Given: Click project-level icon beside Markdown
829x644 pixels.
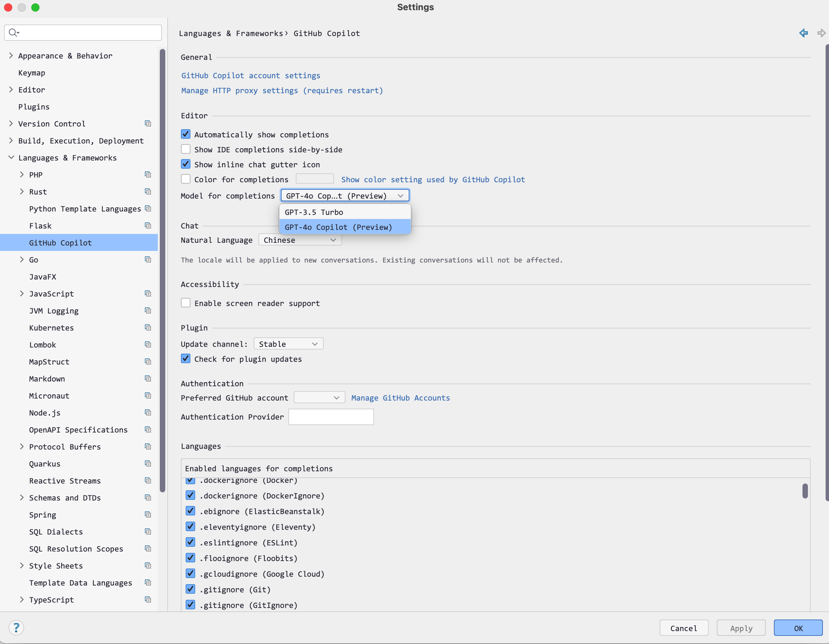Looking at the screenshot, I should [148, 379].
